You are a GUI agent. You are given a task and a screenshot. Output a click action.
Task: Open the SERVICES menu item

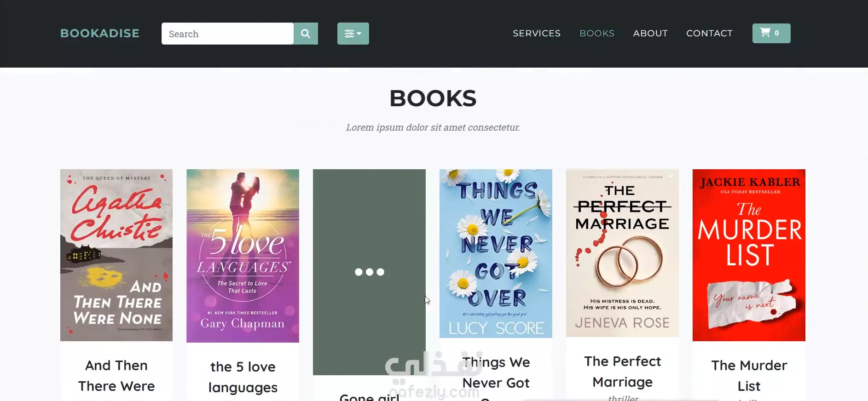pyautogui.click(x=537, y=33)
